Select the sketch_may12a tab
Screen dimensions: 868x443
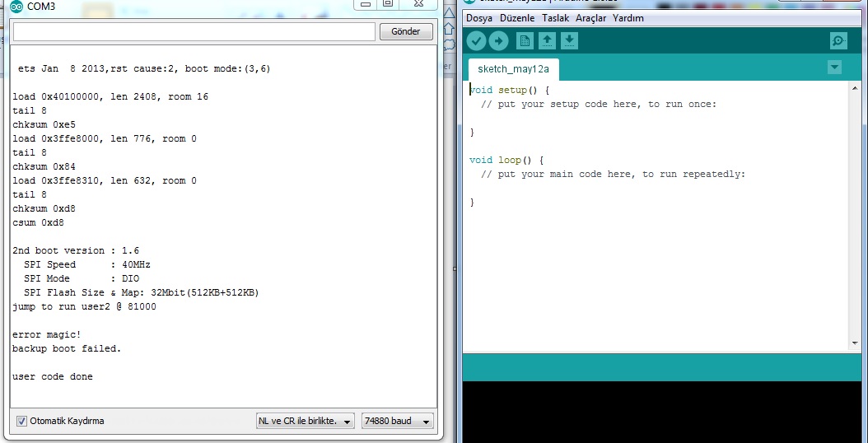coord(513,69)
